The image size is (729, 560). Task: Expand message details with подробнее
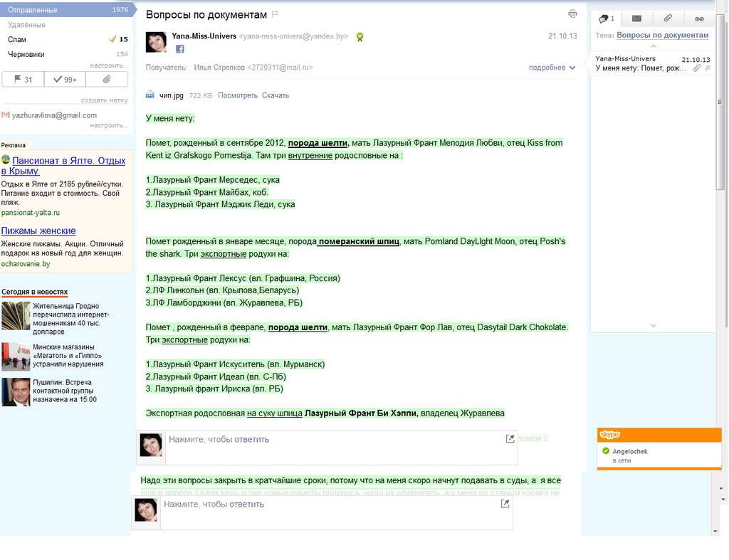[552, 68]
